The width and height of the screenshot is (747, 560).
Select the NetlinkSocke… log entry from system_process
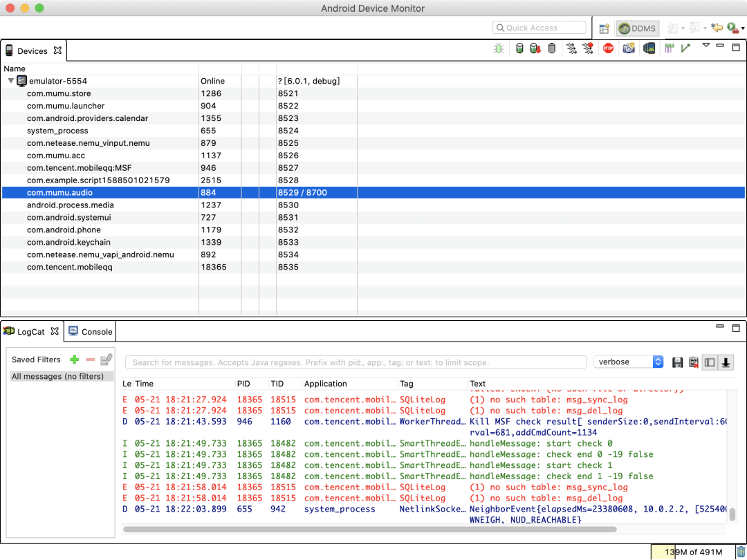pyautogui.click(x=424, y=514)
